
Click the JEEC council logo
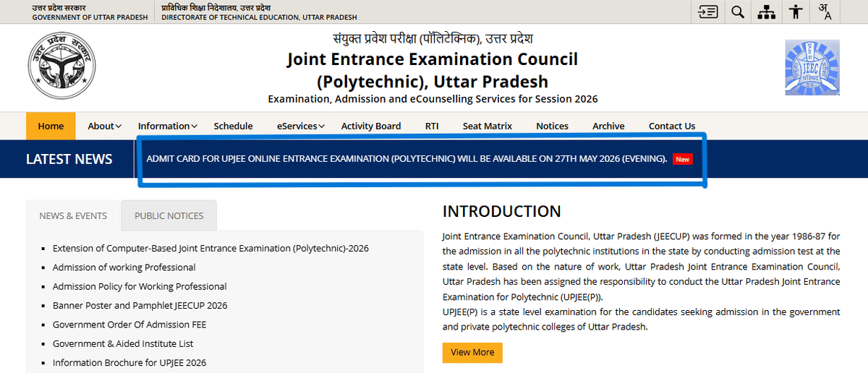point(812,67)
